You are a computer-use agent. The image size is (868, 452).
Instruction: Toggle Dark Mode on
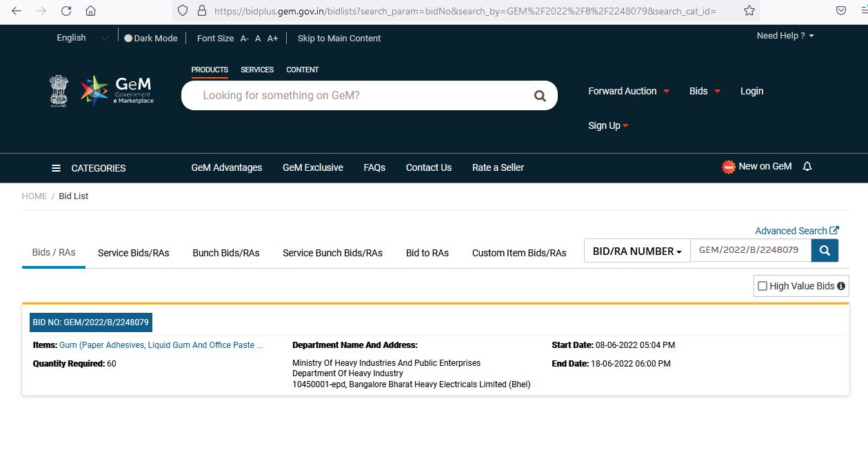coord(128,39)
